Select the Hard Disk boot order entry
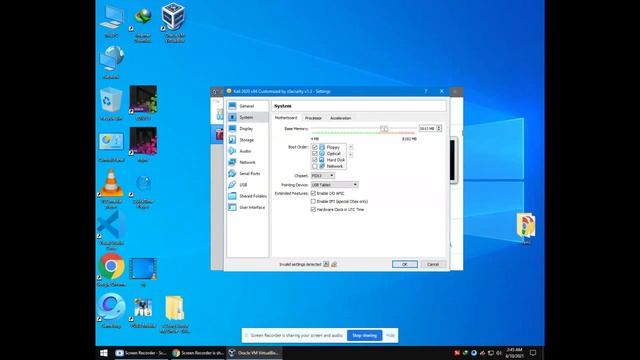Screen dimensions: 640x360 point(329,160)
